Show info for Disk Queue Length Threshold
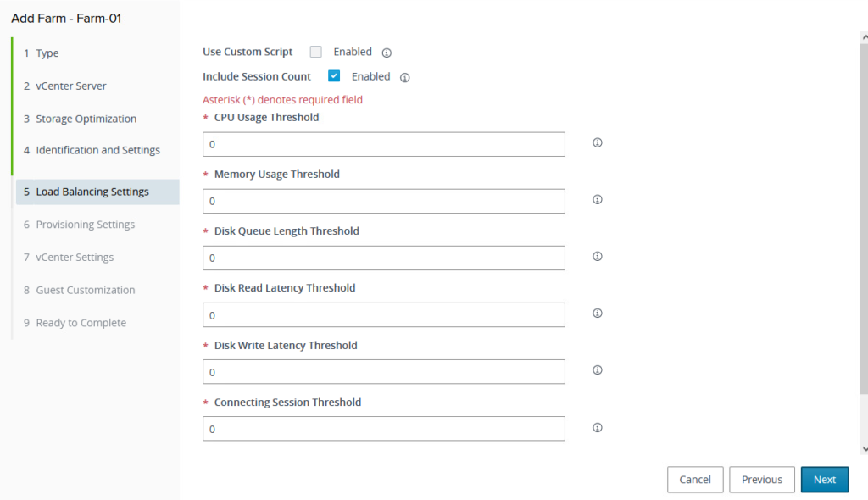This screenshot has width=868, height=500. click(x=597, y=257)
